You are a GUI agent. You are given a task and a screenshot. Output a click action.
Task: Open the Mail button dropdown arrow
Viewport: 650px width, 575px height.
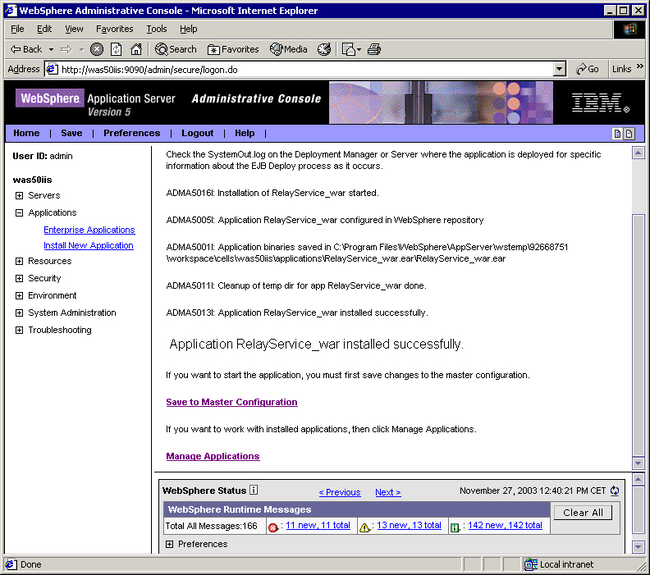coord(359,50)
